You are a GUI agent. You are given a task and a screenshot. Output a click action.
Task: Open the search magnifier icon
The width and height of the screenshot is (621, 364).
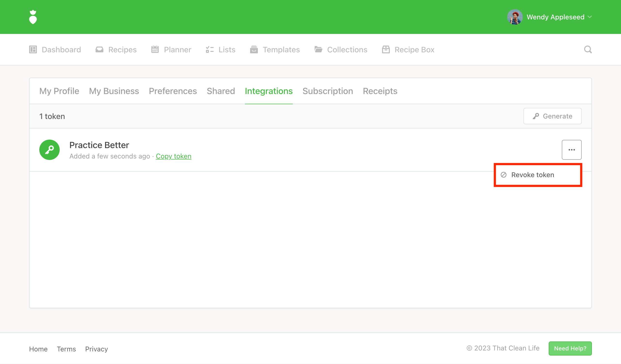pyautogui.click(x=588, y=49)
